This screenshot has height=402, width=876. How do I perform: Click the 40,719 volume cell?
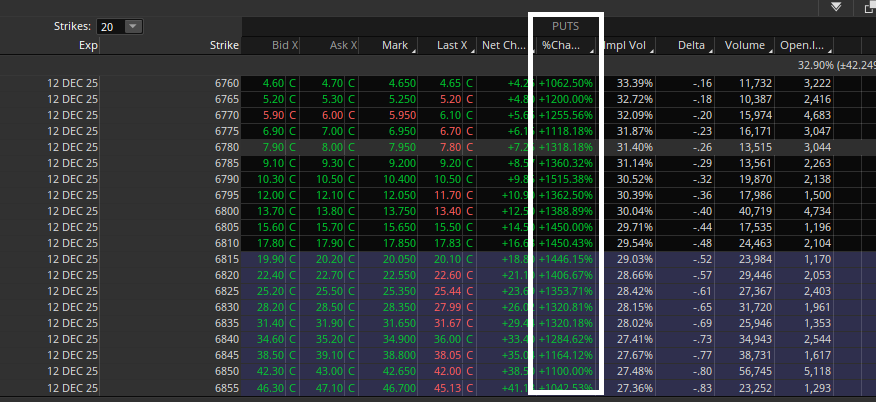pyautogui.click(x=754, y=212)
